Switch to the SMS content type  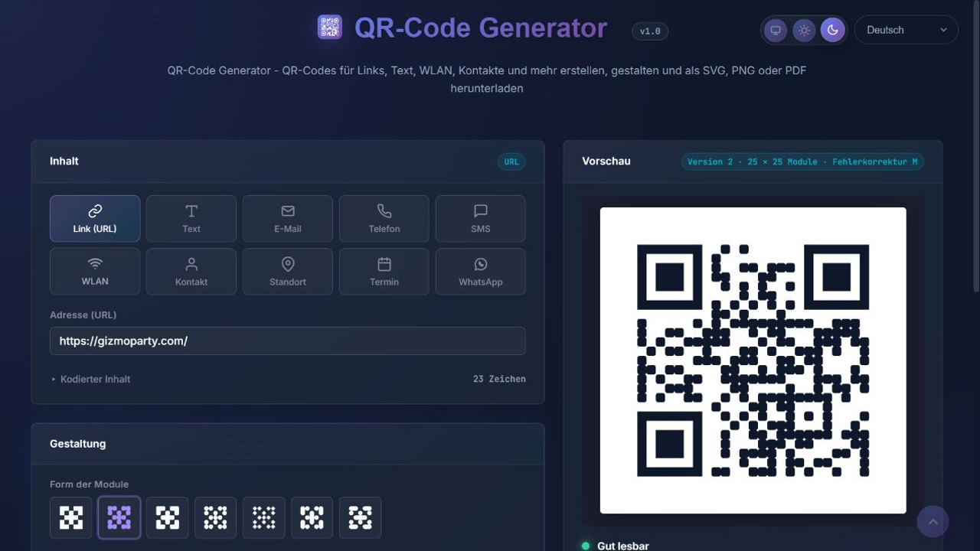click(481, 219)
